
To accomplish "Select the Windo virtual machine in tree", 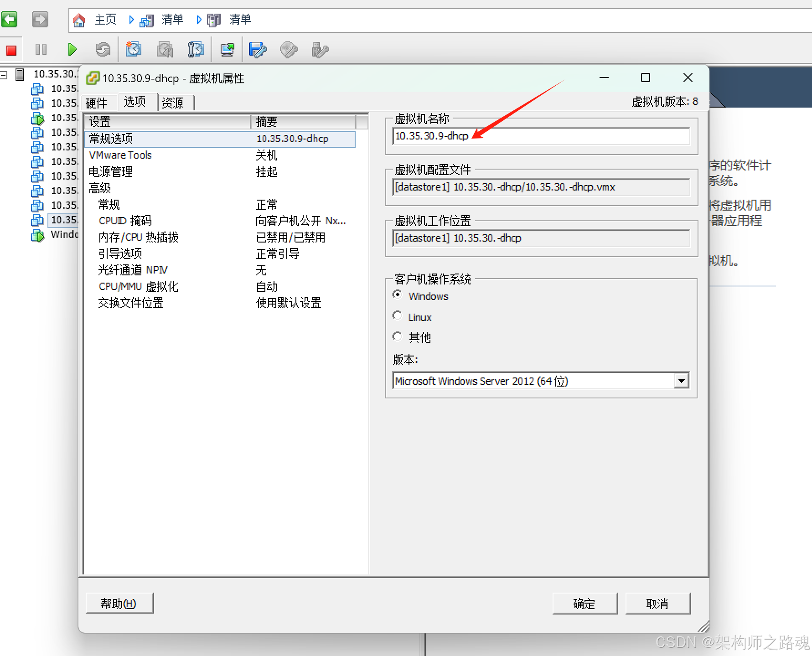I will click(x=64, y=234).
